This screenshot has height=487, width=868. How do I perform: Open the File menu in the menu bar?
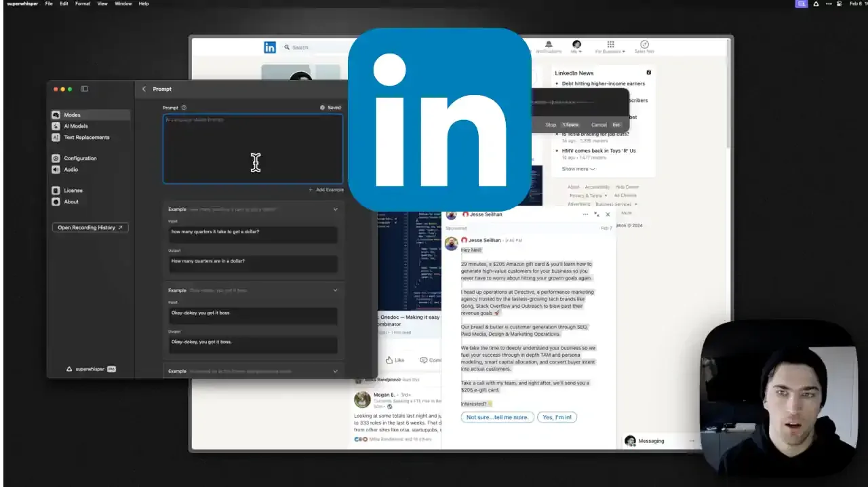coord(49,3)
